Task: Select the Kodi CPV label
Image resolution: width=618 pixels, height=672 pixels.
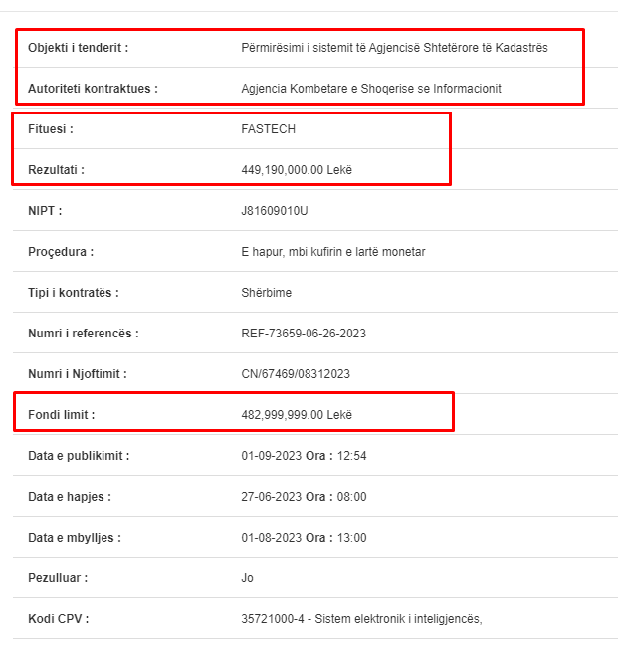Action: (x=59, y=619)
